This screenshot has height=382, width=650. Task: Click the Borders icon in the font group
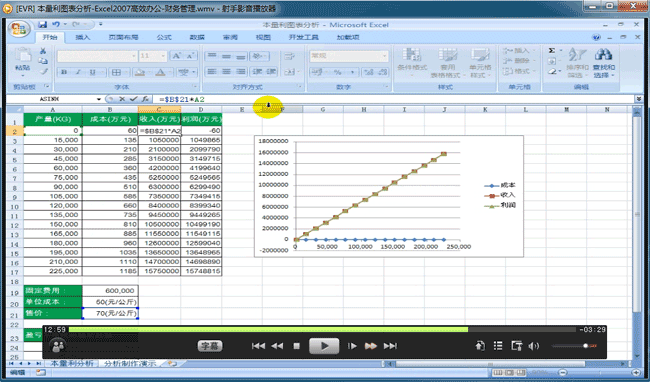pos(116,72)
